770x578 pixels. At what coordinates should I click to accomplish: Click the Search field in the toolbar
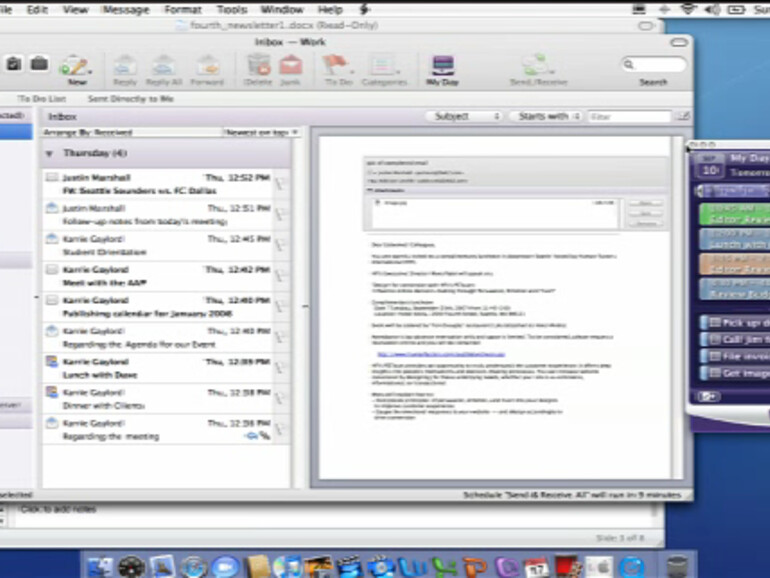(655, 64)
